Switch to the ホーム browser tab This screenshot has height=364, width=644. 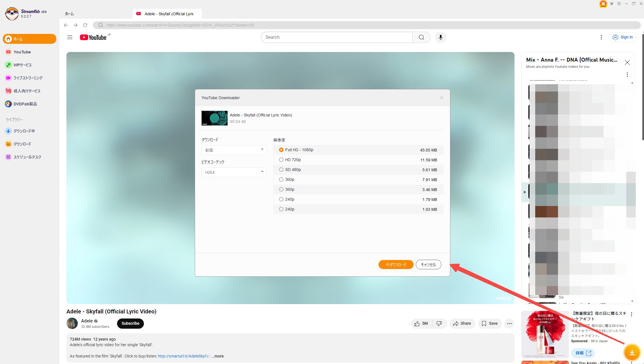69,14
